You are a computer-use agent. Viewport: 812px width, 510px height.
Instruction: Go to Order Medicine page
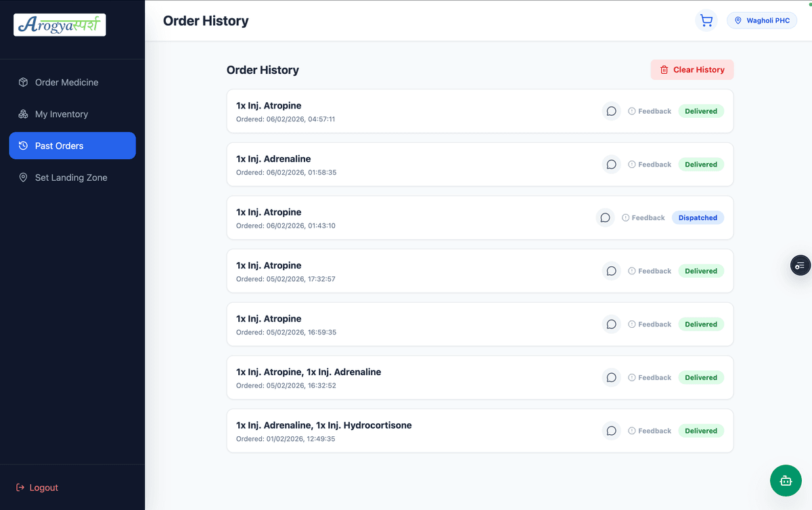66,83
